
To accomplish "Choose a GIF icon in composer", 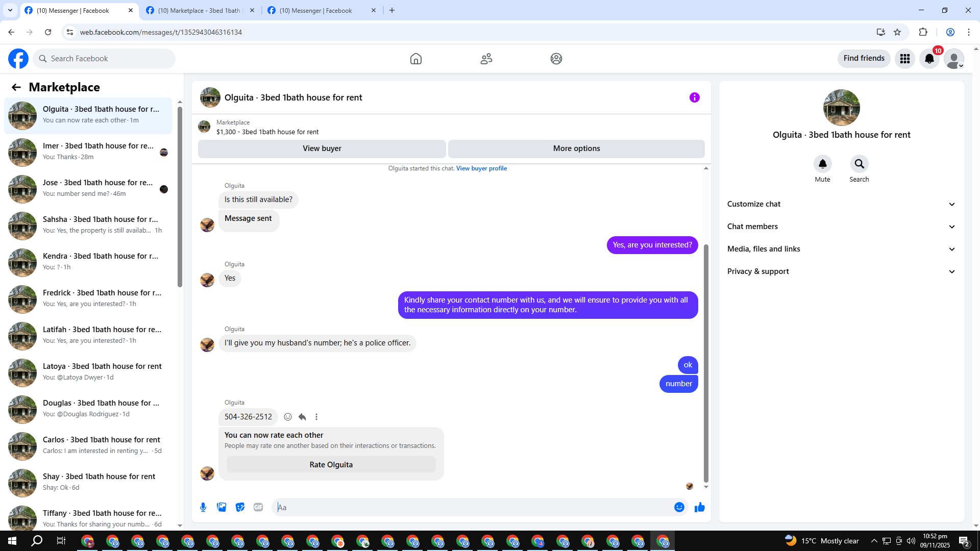I will [x=258, y=507].
